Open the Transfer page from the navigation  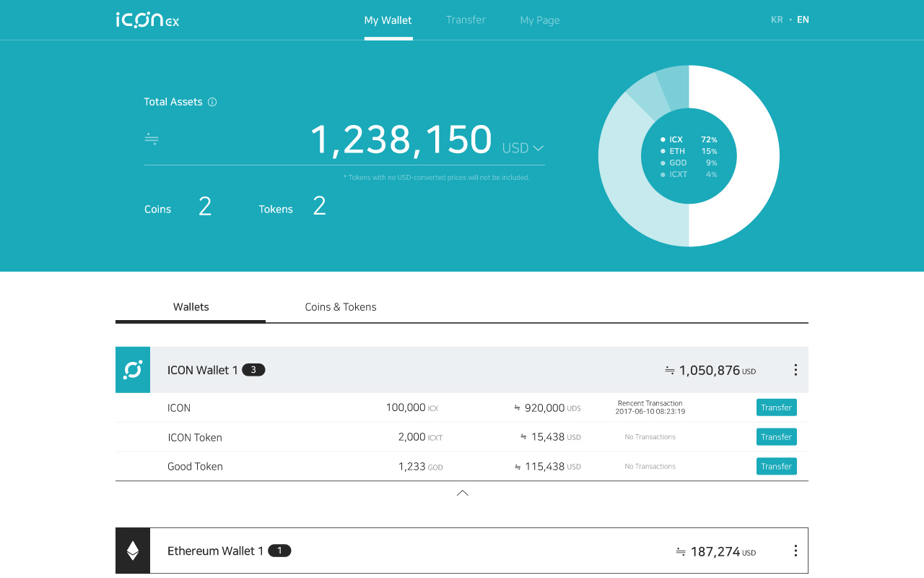click(x=466, y=20)
